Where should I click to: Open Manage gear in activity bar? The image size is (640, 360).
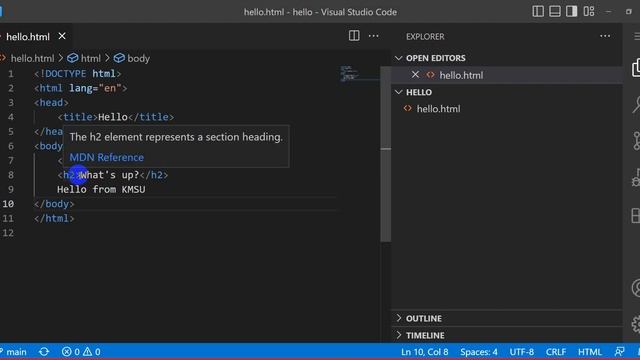coord(636,324)
